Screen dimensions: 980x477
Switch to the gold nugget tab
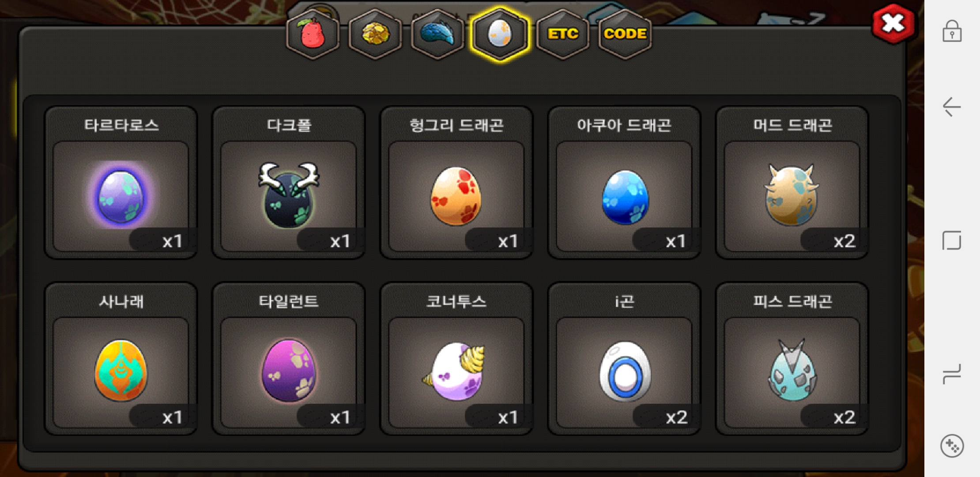point(375,34)
